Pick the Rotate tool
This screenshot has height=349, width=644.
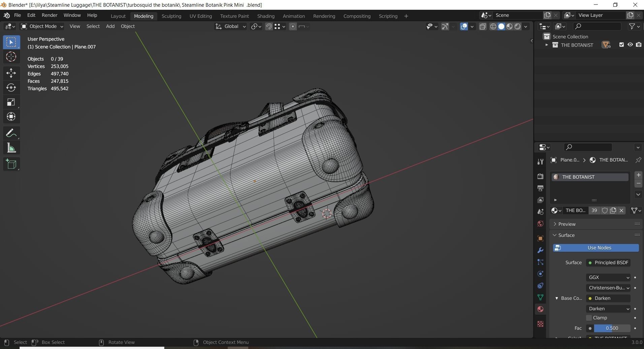click(11, 88)
